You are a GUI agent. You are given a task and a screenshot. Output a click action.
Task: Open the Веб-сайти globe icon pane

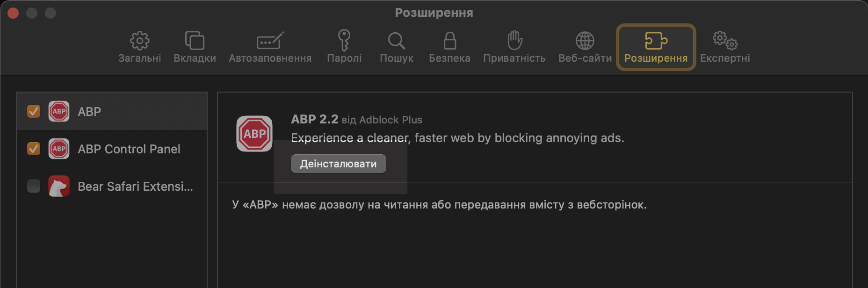tap(585, 47)
